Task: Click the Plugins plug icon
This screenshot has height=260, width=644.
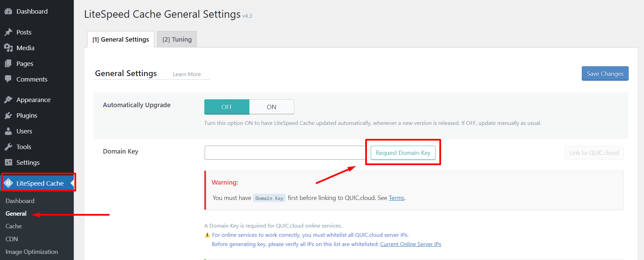Action: click(8, 115)
